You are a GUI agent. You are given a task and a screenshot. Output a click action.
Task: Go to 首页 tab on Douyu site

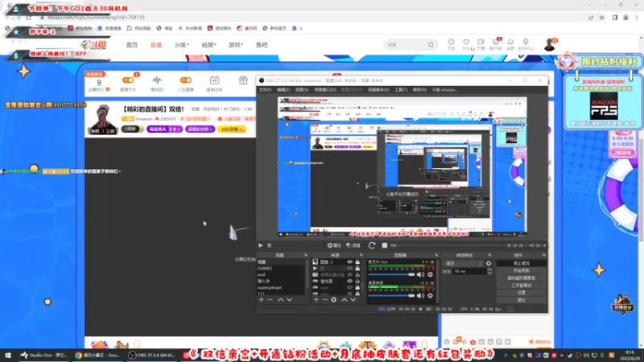click(x=132, y=45)
